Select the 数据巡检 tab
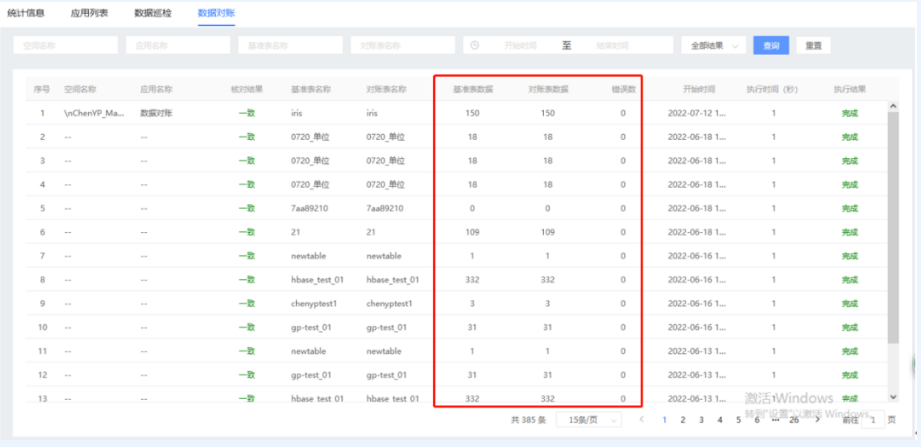Image resolution: width=921 pixels, height=447 pixels. (152, 13)
